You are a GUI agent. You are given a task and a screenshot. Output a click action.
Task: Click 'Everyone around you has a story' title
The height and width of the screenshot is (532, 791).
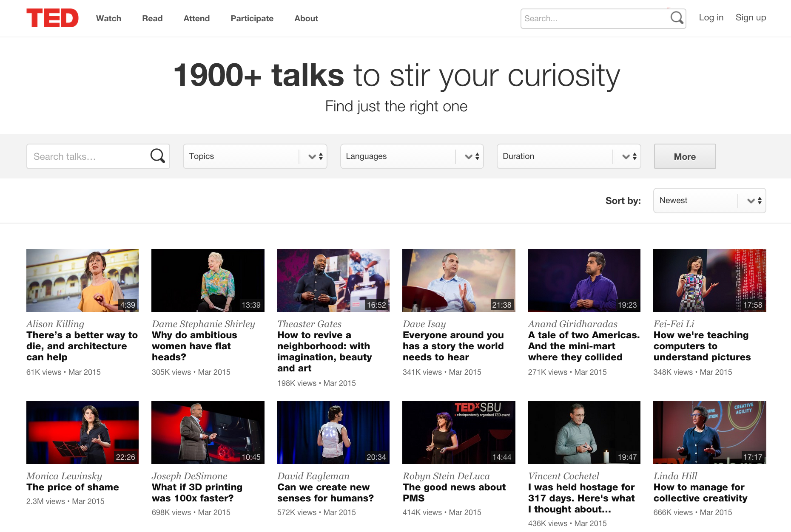[453, 346]
